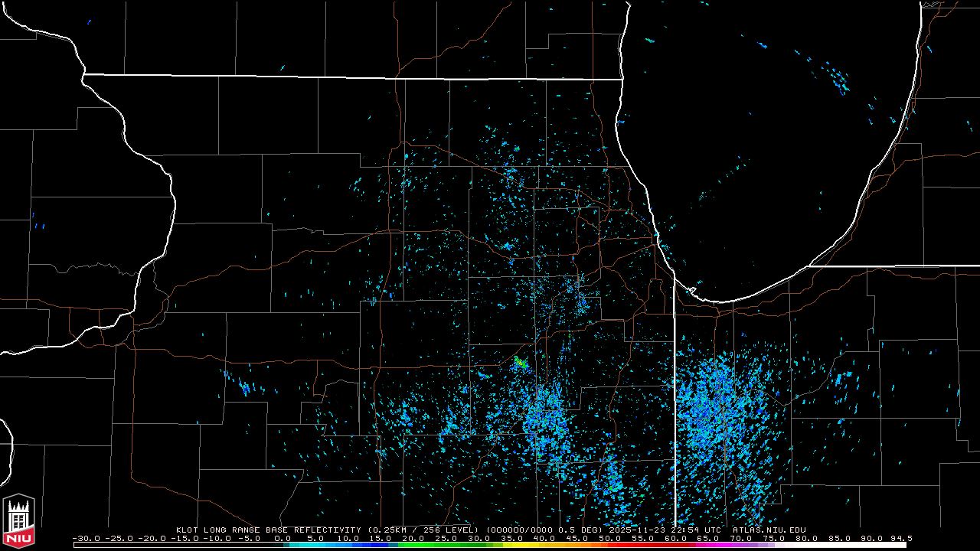
Task: Click the bright green radar echo cluster
Action: pos(521,360)
